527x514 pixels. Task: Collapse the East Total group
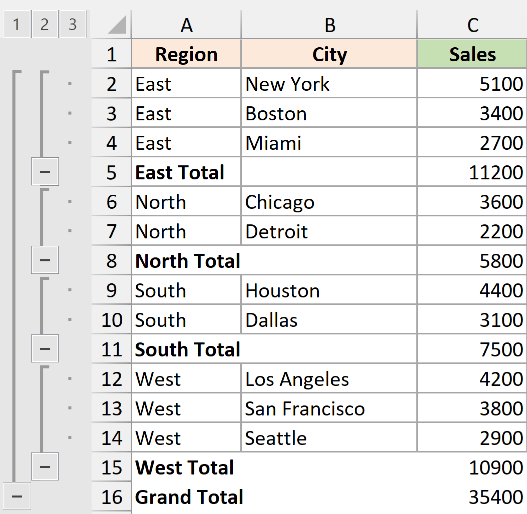click(x=45, y=171)
